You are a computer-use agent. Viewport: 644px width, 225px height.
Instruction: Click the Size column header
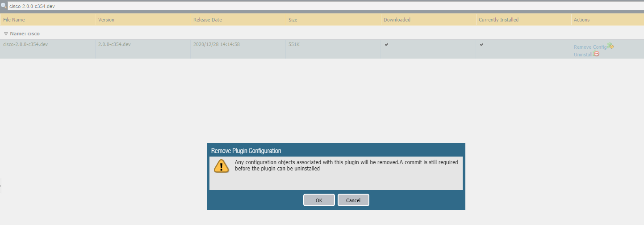pos(333,20)
